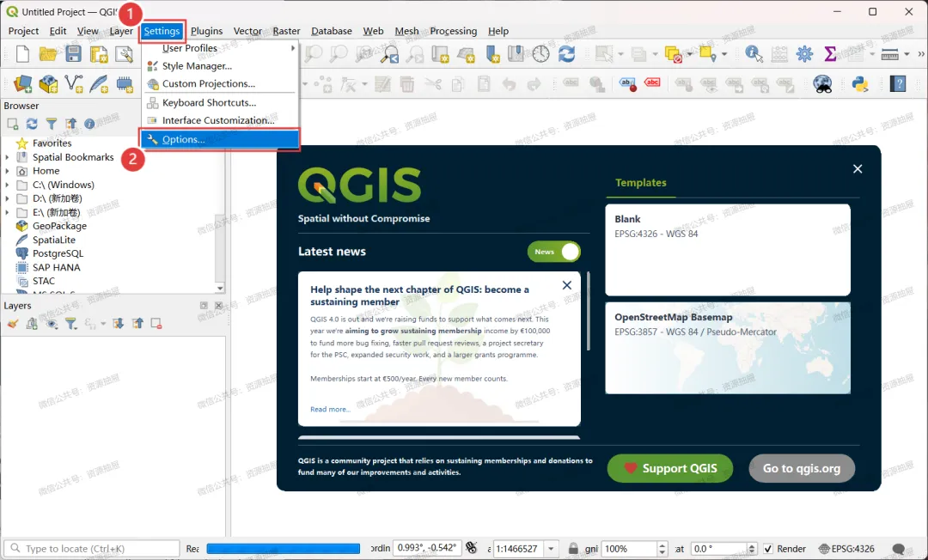The image size is (928, 560).
Task: Toggle the extents icon beside the coordinate field
Action: point(472,548)
